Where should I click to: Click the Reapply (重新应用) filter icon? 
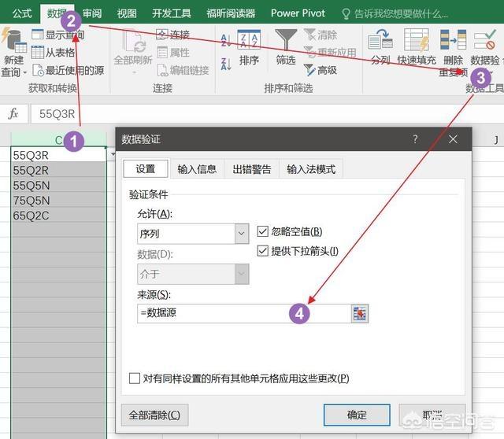click(x=309, y=52)
